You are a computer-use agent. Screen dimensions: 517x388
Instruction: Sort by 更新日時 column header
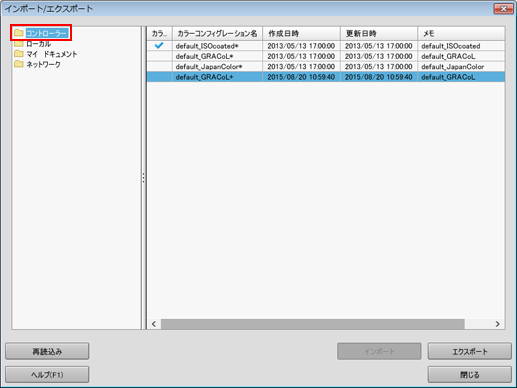pos(379,34)
